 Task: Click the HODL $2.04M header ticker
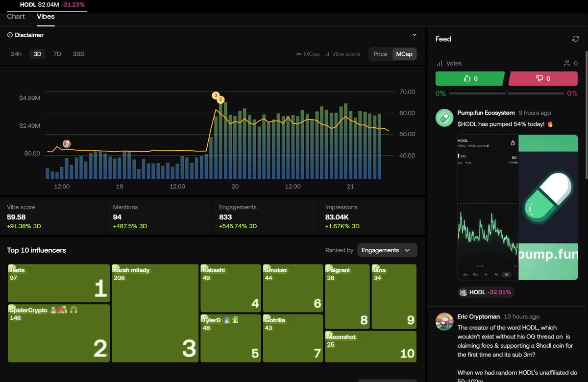[x=52, y=5]
